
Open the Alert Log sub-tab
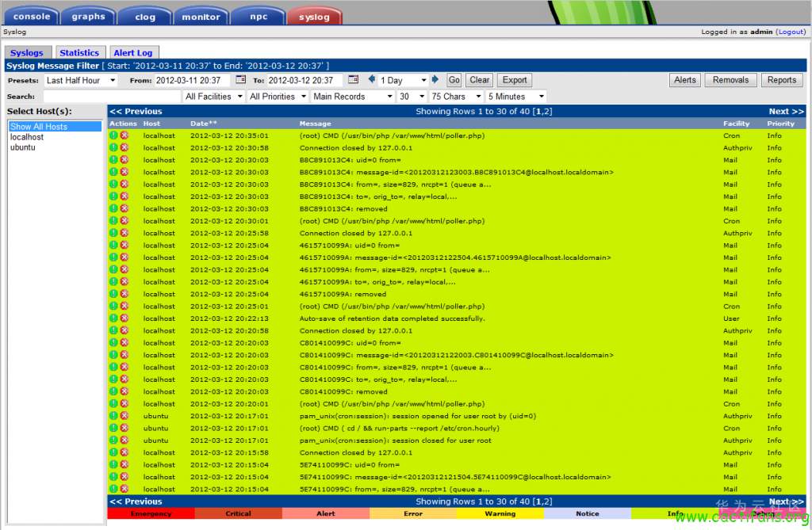[133, 52]
